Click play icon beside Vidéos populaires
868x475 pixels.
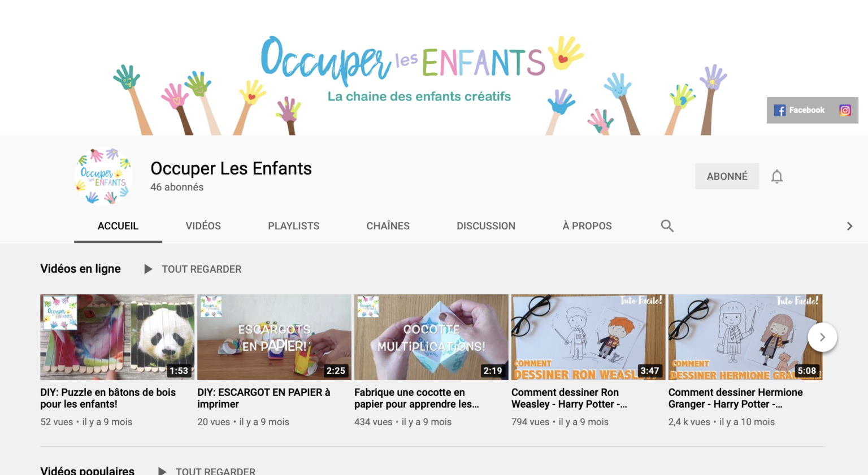tap(162, 471)
